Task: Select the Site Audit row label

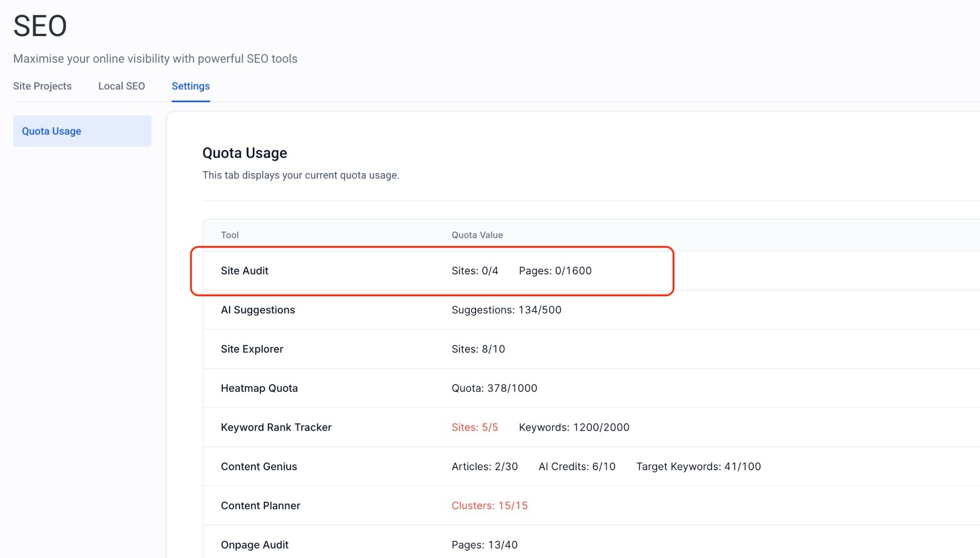Action: [x=244, y=271]
